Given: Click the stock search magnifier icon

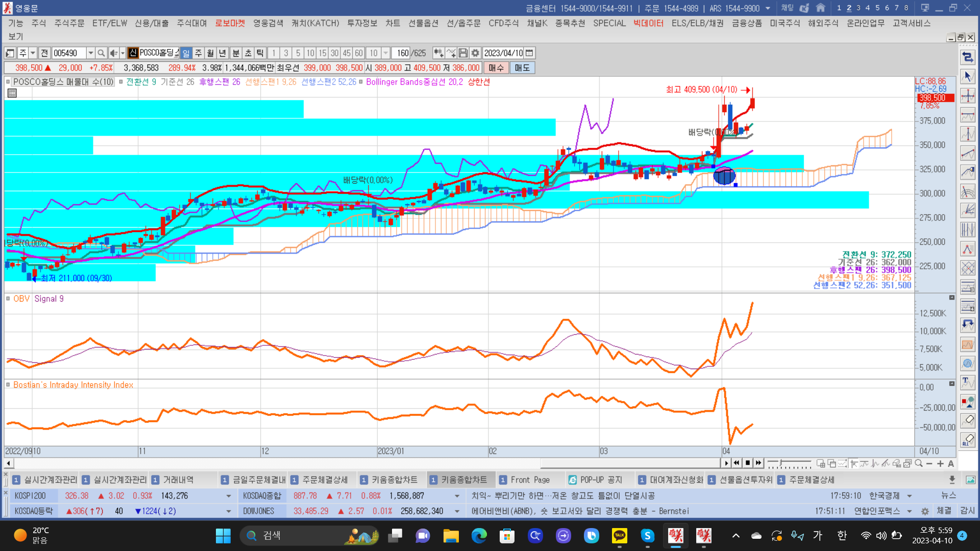Looking at the screenshot, I should click(x=101, y=53).
